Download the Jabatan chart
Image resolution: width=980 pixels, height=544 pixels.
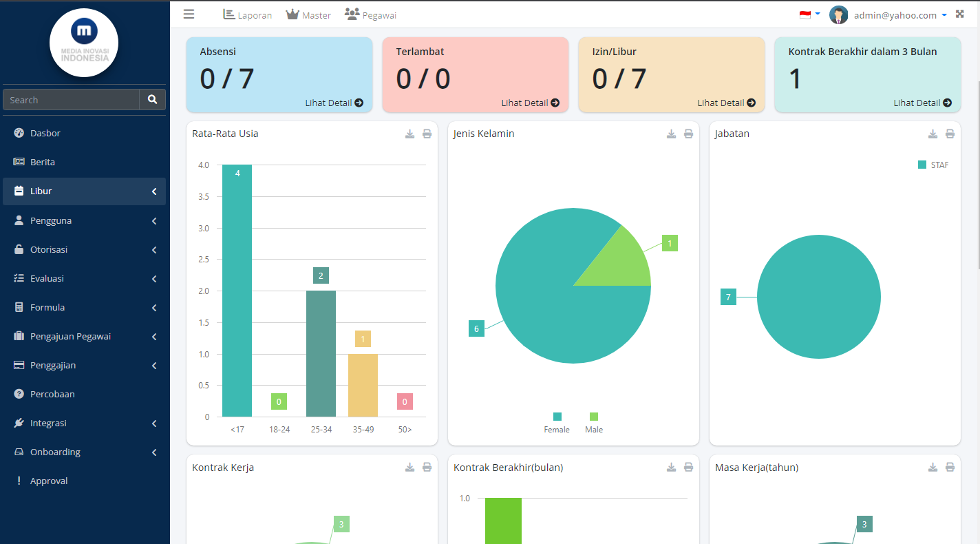933,134
